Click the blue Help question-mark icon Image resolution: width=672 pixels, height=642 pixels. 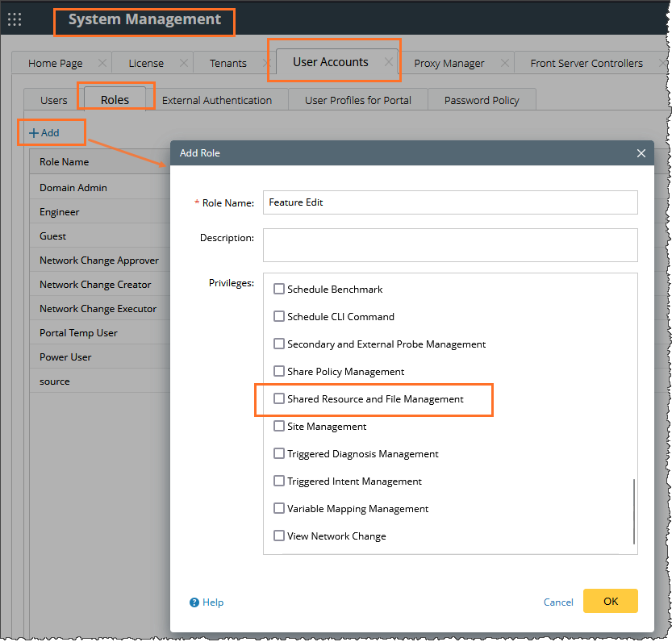pos(194,602)
